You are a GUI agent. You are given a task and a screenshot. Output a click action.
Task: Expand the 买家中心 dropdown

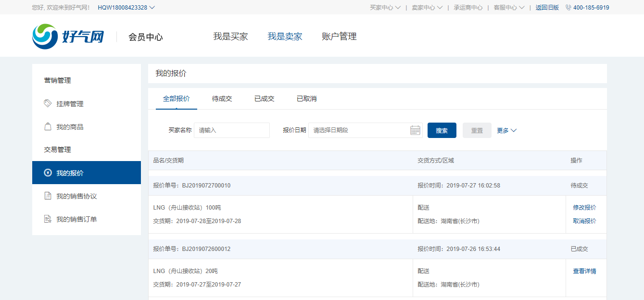pos(385,7)
